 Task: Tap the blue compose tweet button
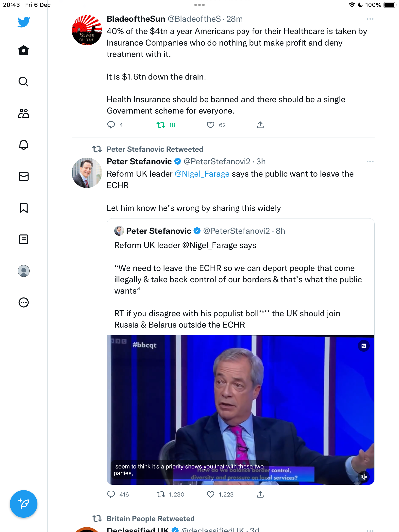[24, 504]
